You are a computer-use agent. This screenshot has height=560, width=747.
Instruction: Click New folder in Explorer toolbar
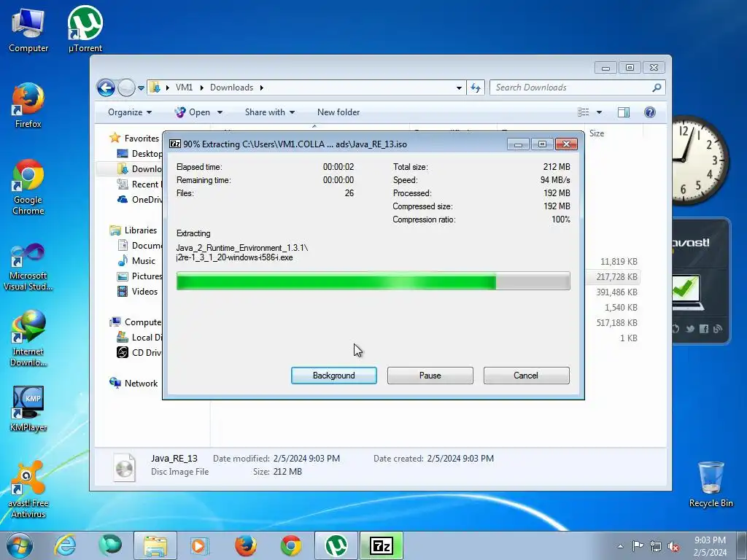338,112
